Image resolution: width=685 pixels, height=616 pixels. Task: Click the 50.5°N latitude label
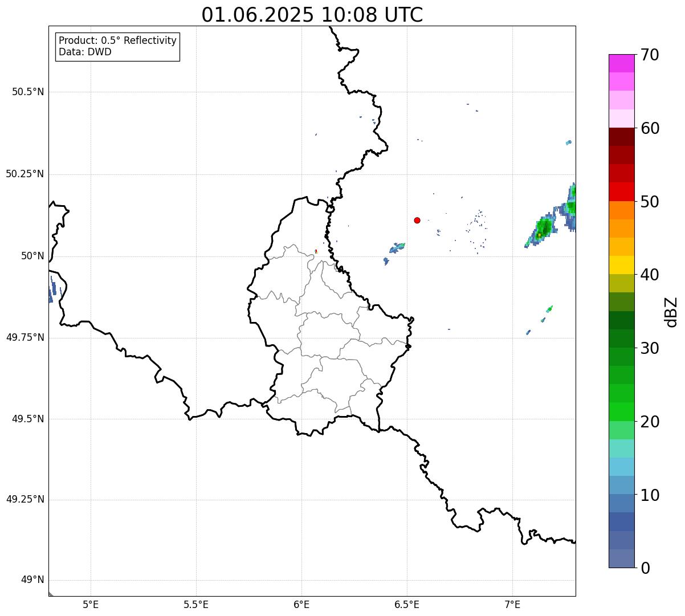(28, 92)
